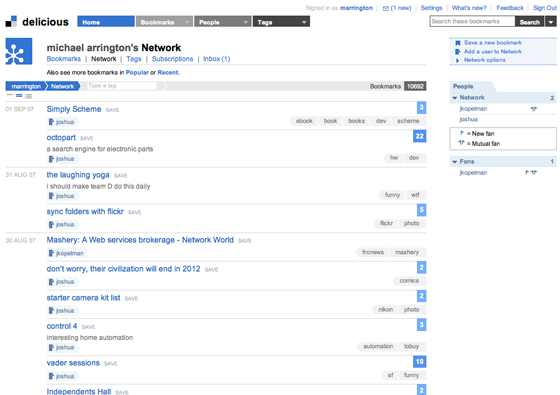Click the Add a user to Network icon

coord(458,52)
